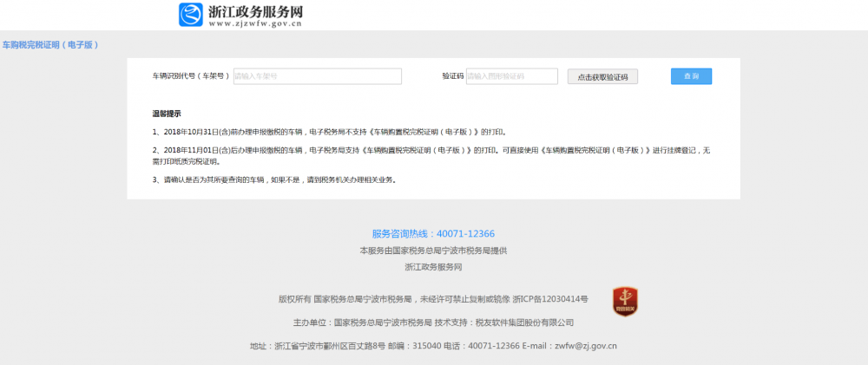Click the 地址：浙江省宁波市鄞州区百丈路8号 address text
This screenshot has width=868, height=365.
point(317,346)
